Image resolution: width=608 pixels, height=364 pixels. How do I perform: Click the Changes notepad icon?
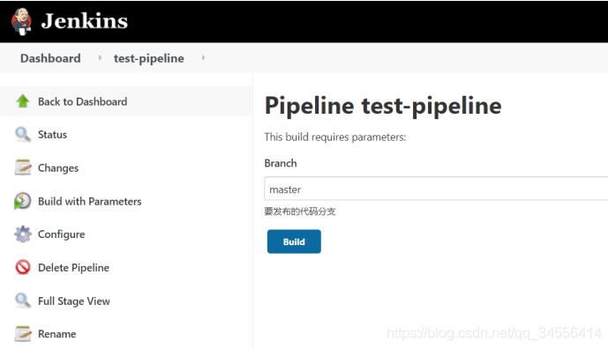tap(23, 168)
